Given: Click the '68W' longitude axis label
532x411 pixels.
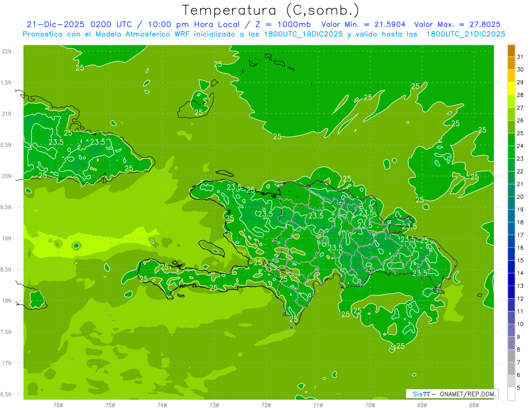Looking at the screenshot, I should coord(473,405).
